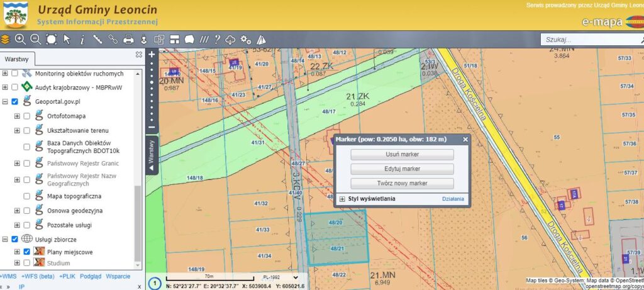The height and width of the screenshot is (290, 644).
Task: Click Twórz nowy marker button
Action: [402, 183]
